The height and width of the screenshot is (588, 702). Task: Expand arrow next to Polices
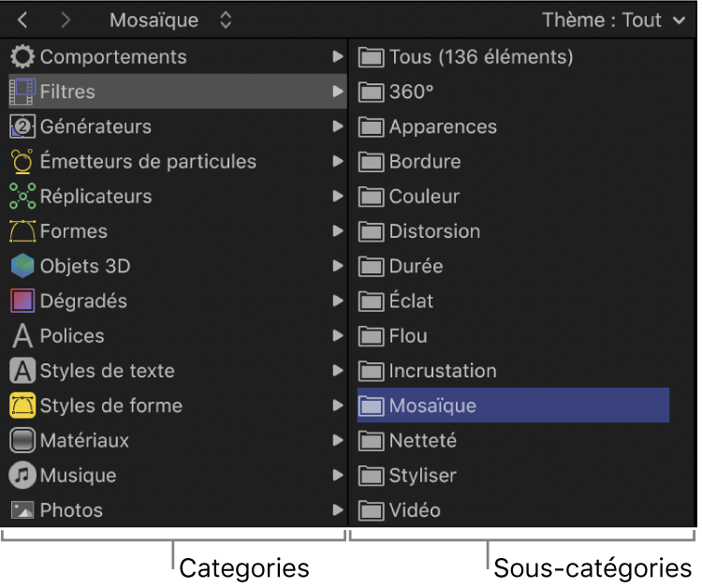tap(338, 336)
